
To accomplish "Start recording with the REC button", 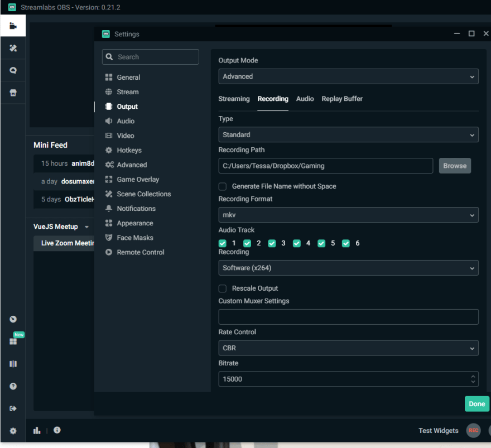I will 473,431.
